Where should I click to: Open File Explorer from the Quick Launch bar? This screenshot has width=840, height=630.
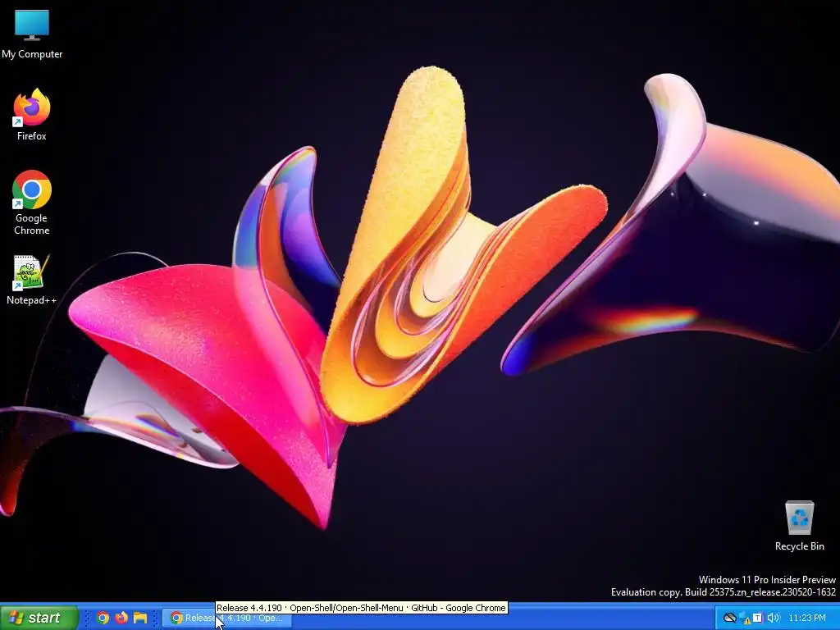[x=140, y=618]
